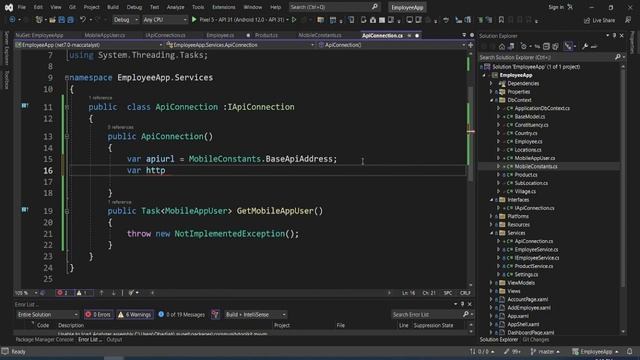The width and height of the screenshot is (640, 360).
Task: Select EmployeeService.cs in Solution Explorer
Action: (536, 249)
